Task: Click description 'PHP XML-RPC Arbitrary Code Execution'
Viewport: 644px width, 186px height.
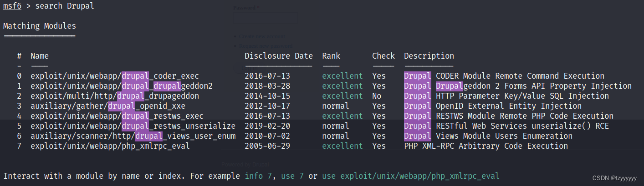Action: click(x=486, y=146)
